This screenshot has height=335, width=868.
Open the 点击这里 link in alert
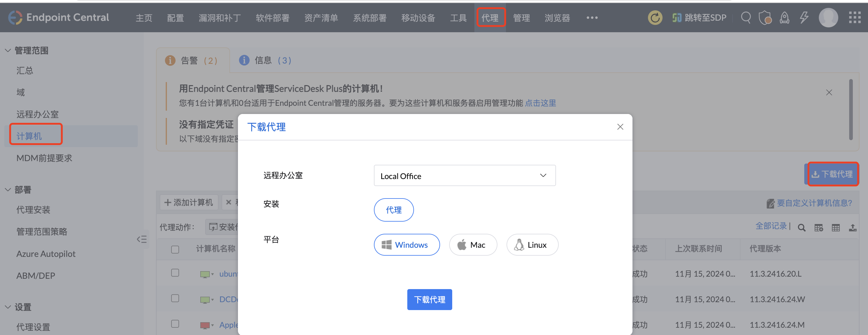pos(540,103)
